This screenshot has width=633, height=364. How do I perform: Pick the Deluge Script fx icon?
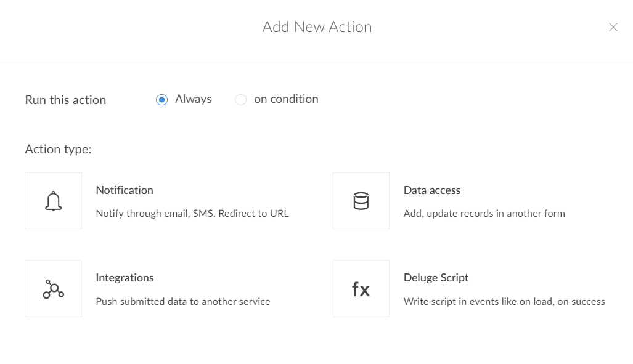[361, 288]
